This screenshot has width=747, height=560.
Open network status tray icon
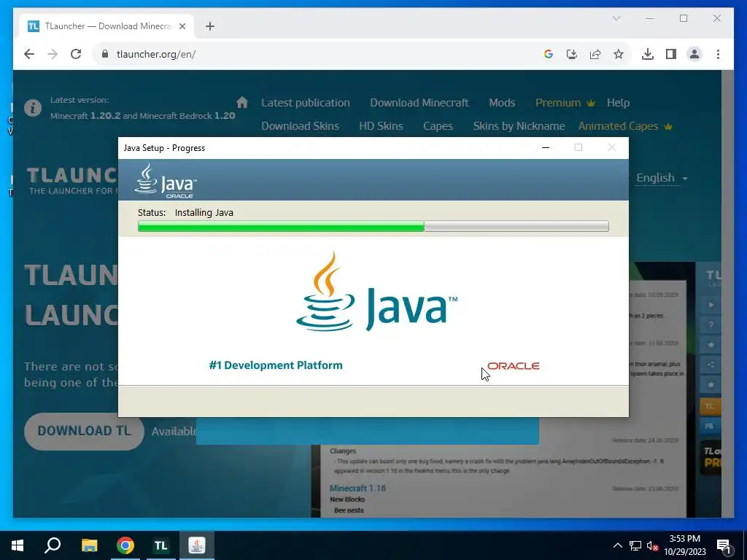pyautogui.click(x=635, y=545)
